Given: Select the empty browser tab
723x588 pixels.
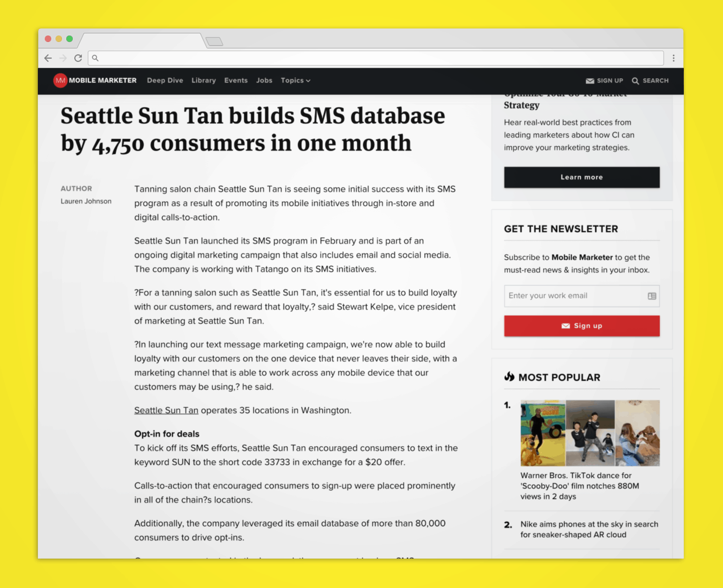Looking at the screenshot, I should pyautogui.click(x=142, y=41).
